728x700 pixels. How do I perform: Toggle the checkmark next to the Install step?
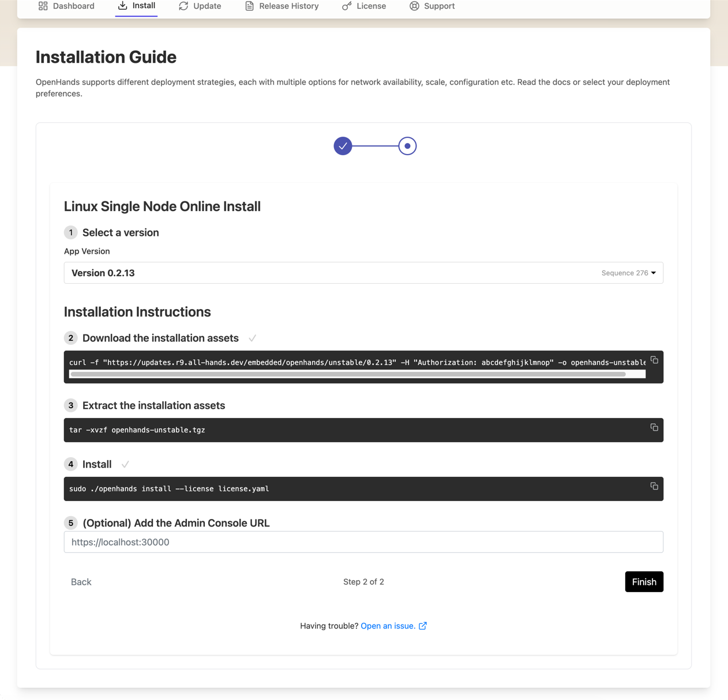[x=126, y=464]
